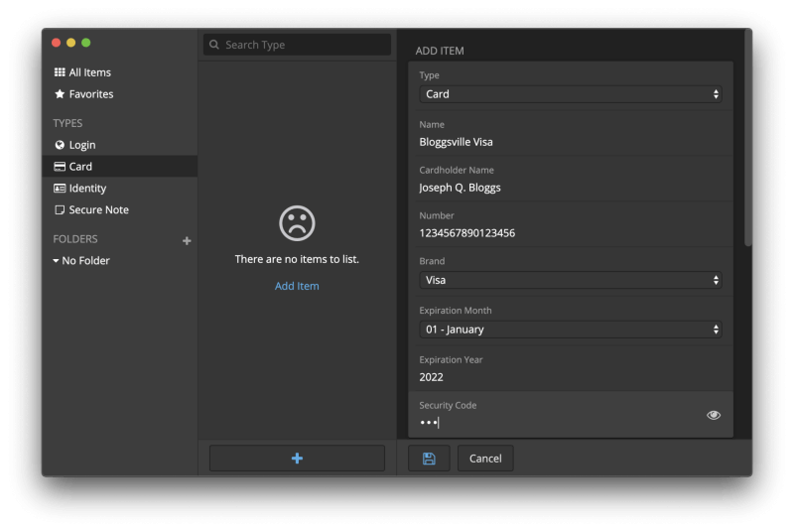The height and width of the screenshot is (532, 794).
Task: Open the Expiration Month dropdown
Action: pos(570,330)
